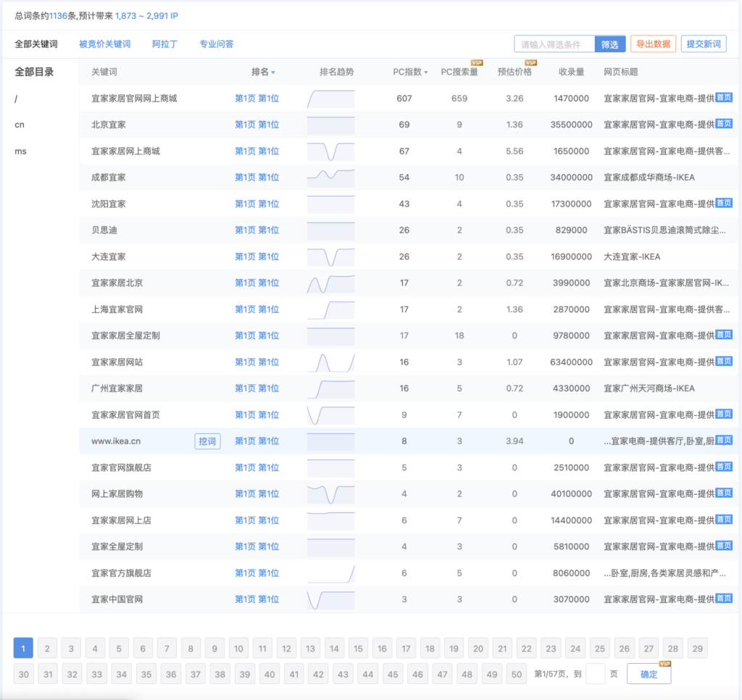Click keyword 上海宜家官网
The height and width of the screenshot is (700, 742).
coord(117,309)
